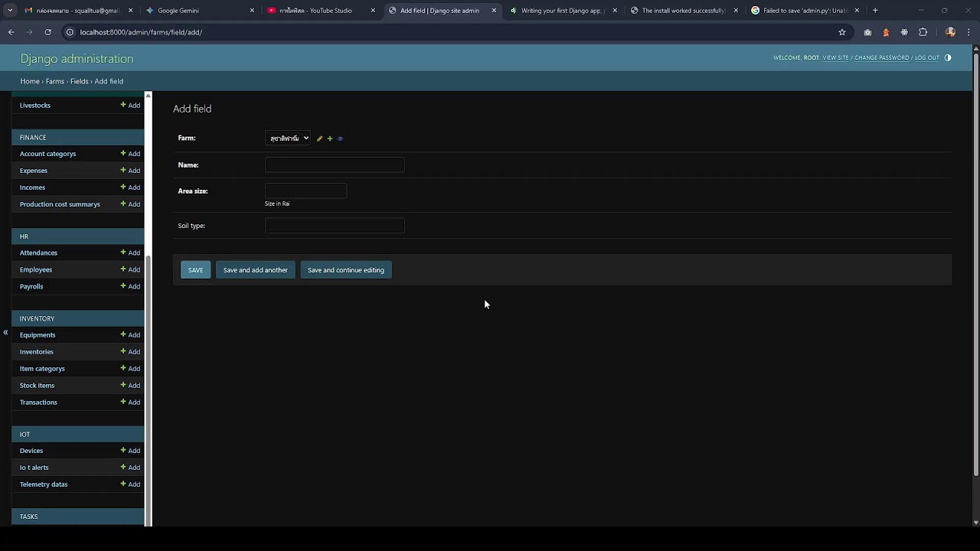Open the Attendances list

tap(38, 253)
